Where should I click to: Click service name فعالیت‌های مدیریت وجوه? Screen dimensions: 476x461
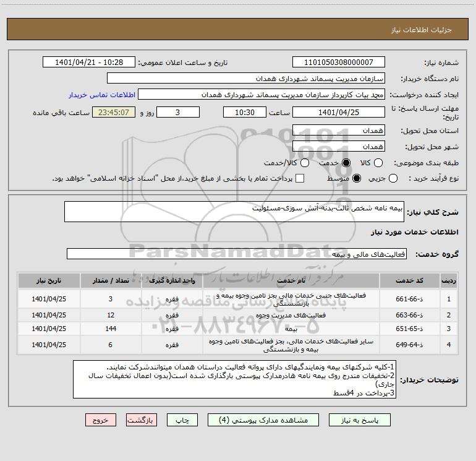[x=291, y=315]
